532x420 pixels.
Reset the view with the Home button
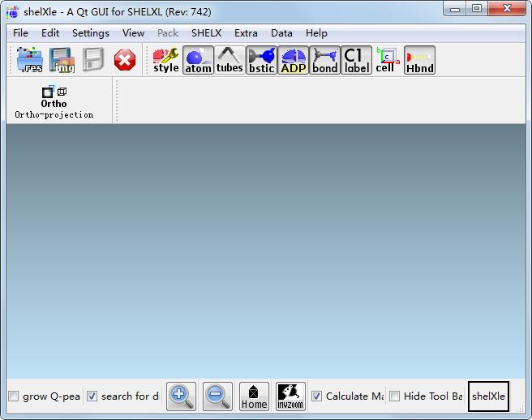[x=254, y=396]
